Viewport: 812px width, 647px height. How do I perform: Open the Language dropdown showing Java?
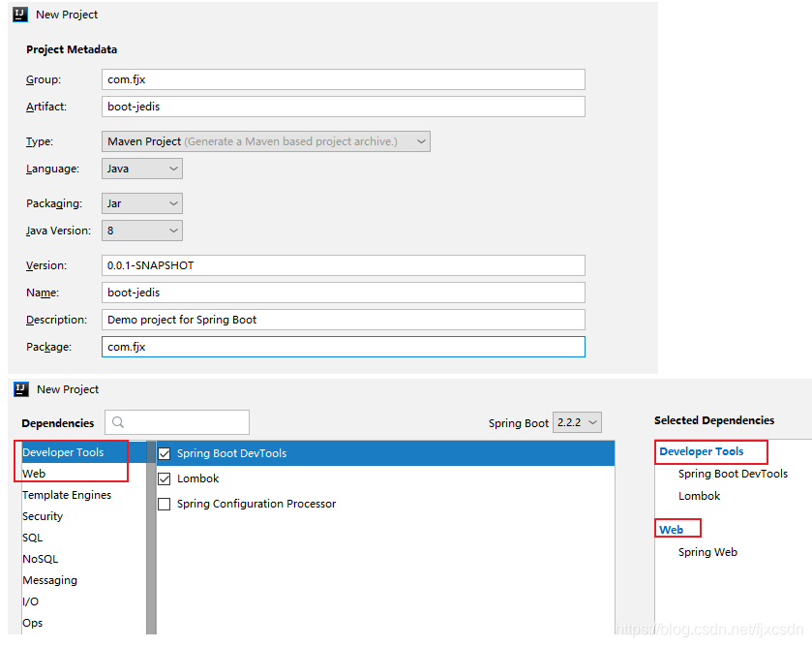[142, 169]
